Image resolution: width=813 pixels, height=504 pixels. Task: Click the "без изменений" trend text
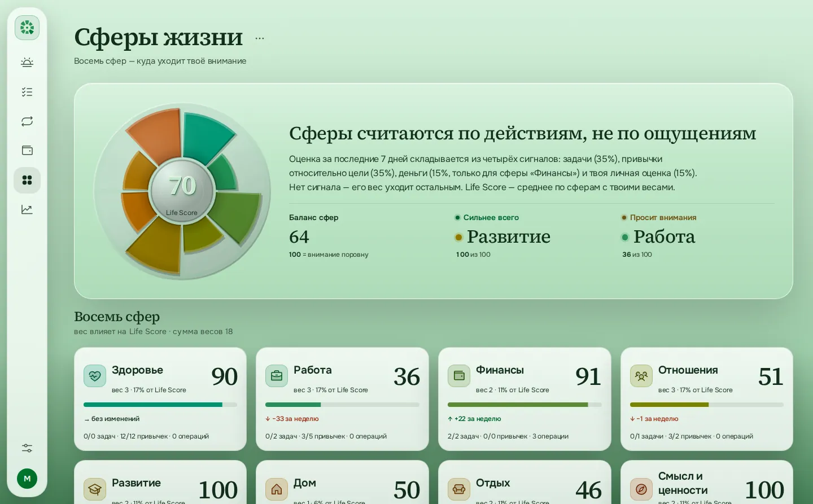(x=112, y=419)
